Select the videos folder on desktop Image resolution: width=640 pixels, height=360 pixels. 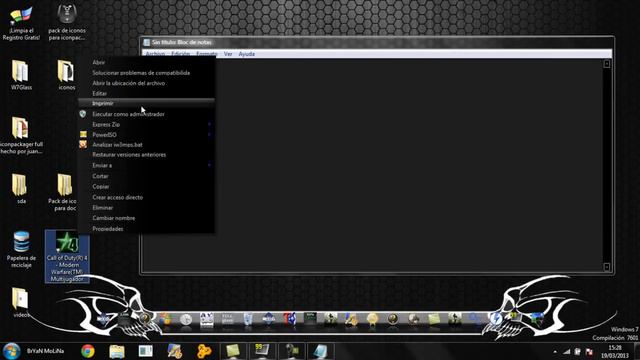tap(20, 303)
